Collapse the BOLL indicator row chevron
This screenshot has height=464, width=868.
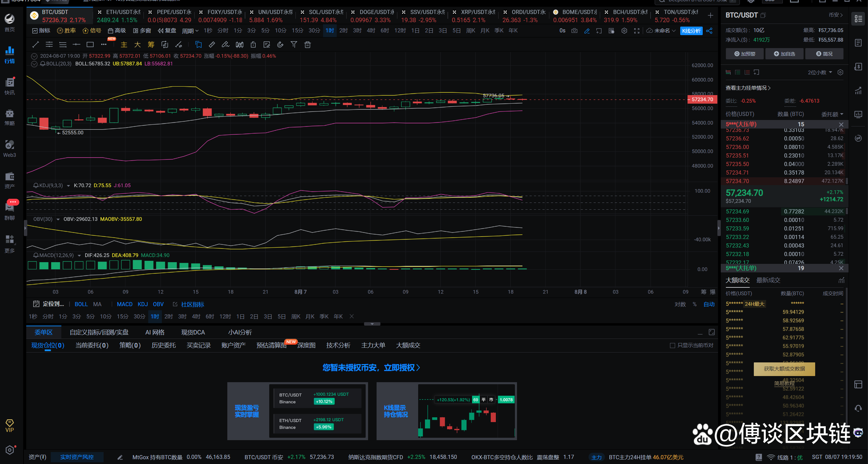(34, 64)
